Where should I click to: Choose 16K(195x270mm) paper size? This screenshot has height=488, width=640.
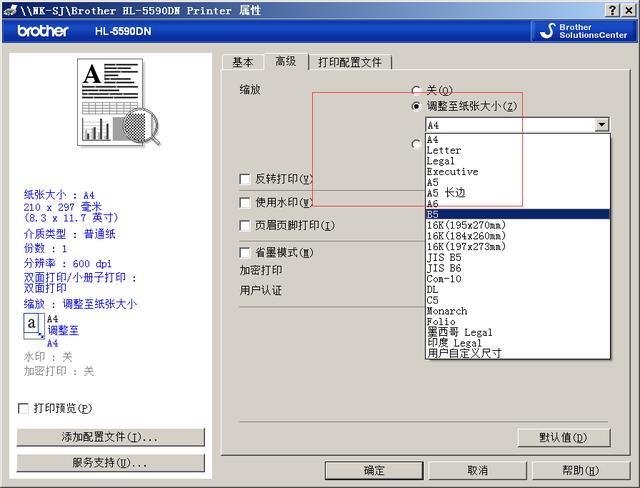pos(518,225)
